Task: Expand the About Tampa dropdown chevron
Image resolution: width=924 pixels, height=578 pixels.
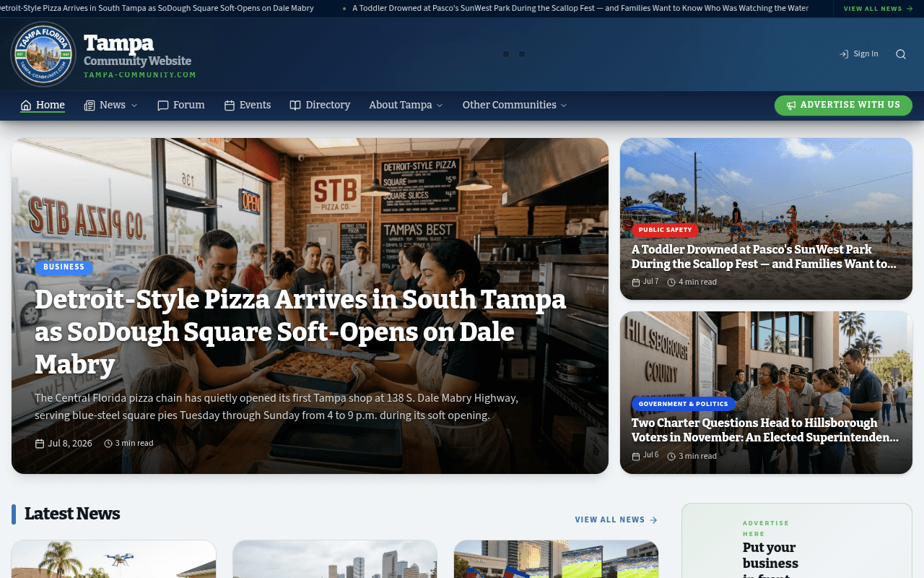Action: (x=440, y=105)
